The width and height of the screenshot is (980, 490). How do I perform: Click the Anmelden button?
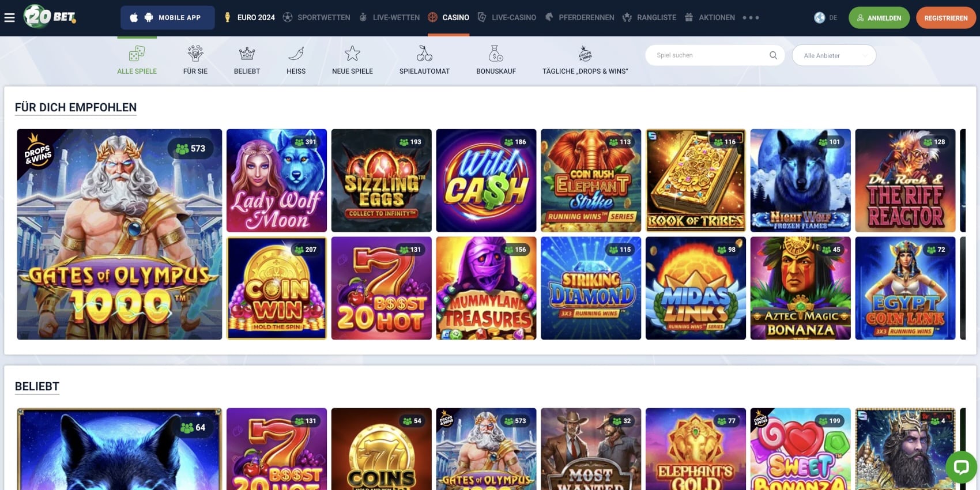879,18
